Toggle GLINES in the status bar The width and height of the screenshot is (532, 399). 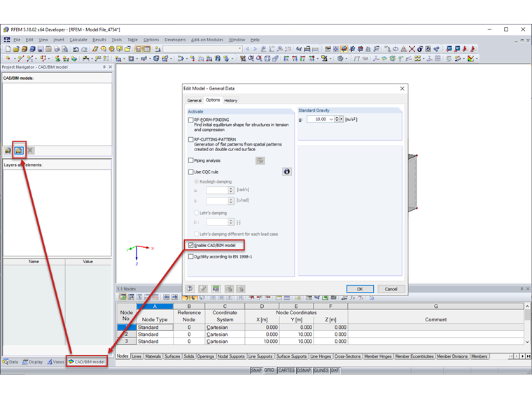[321, 370]
